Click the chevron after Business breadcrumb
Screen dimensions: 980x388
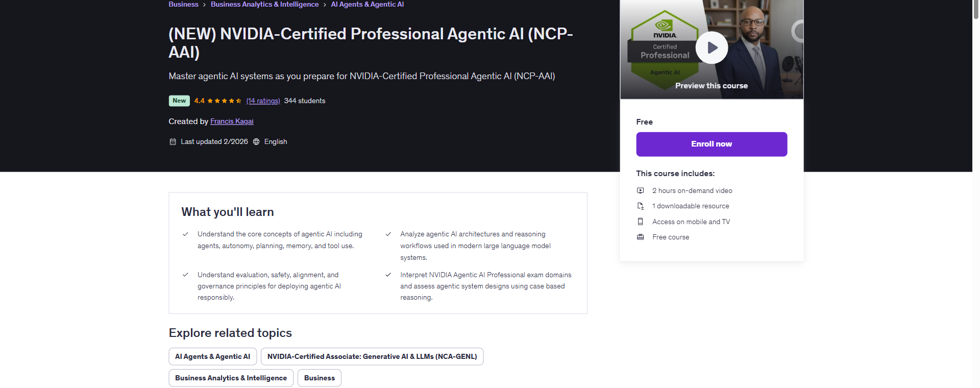205,5
